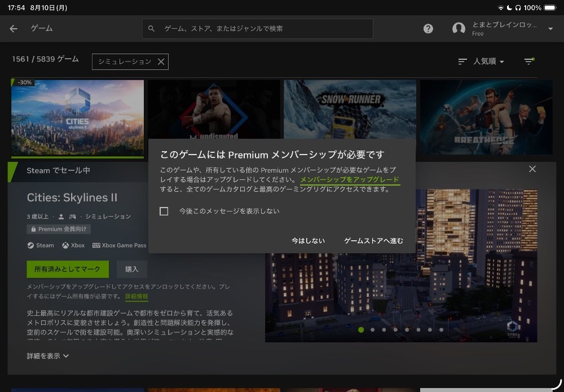
Task: Check 今後このメッセージを表示しない checkbox
Action: click(x=164, y=211)
